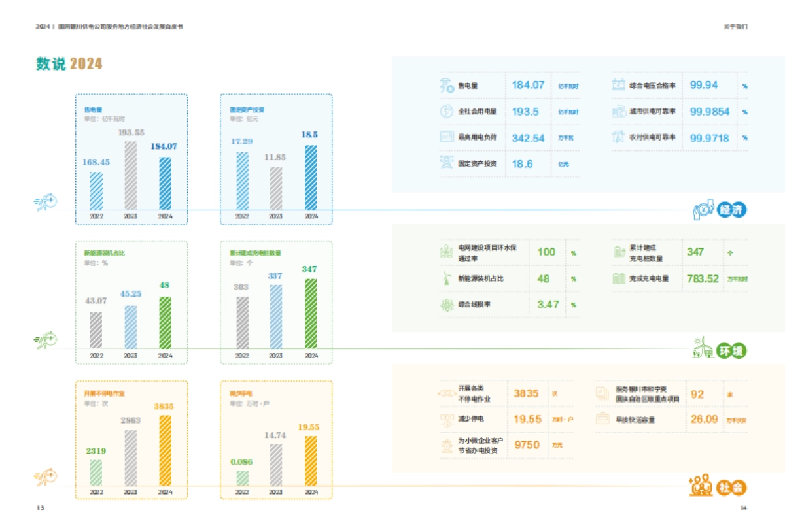Click the 783.52 value for 完成充电电量
This screenshot has width=785, height=532.
(703, 278)
